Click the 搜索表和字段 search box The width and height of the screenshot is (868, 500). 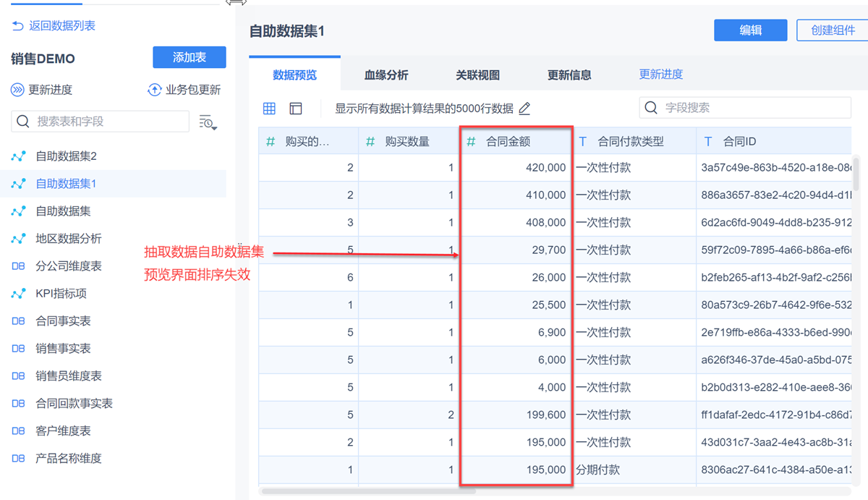tap(109, 122)
